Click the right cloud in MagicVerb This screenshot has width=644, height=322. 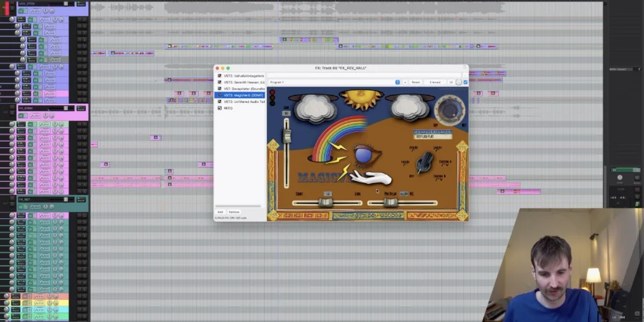(409, 107)
